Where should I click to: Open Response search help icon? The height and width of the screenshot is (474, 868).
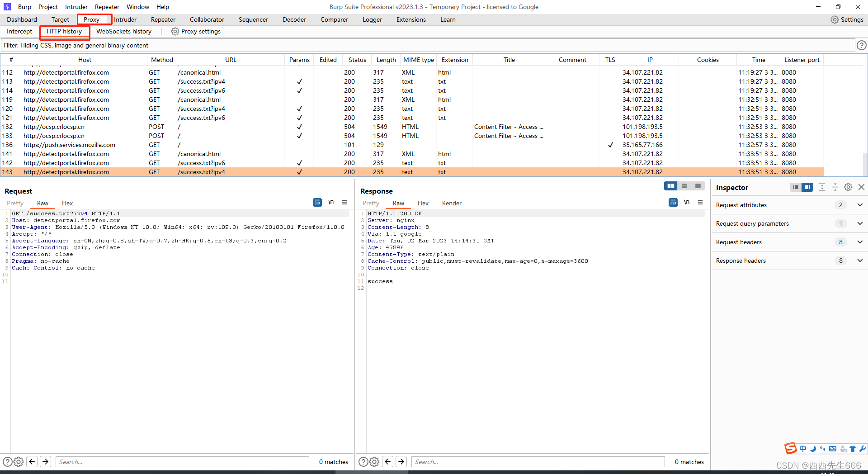coord(363,462)
